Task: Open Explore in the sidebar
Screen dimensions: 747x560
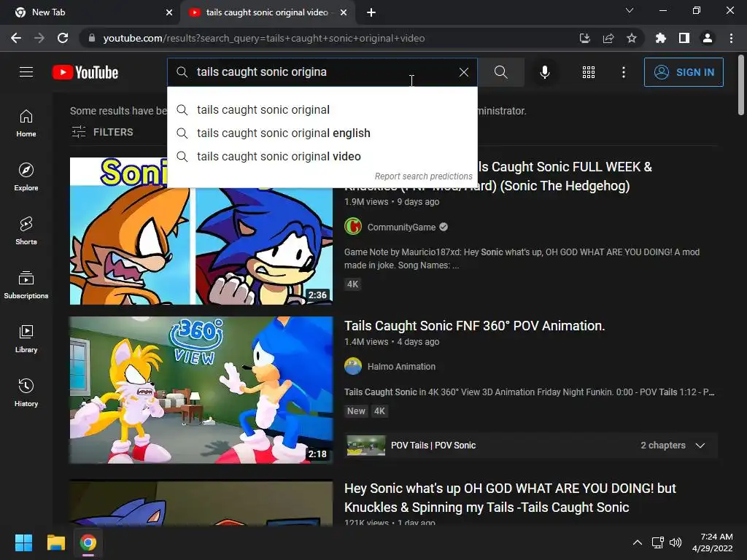Action: pos(26,177)
